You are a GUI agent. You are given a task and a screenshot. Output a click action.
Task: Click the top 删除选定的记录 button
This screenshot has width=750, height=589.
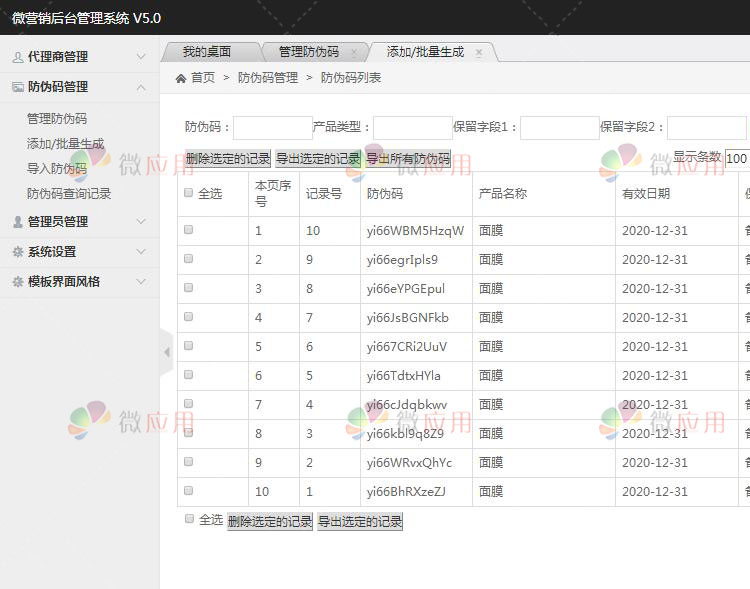[x=228, y=158]
